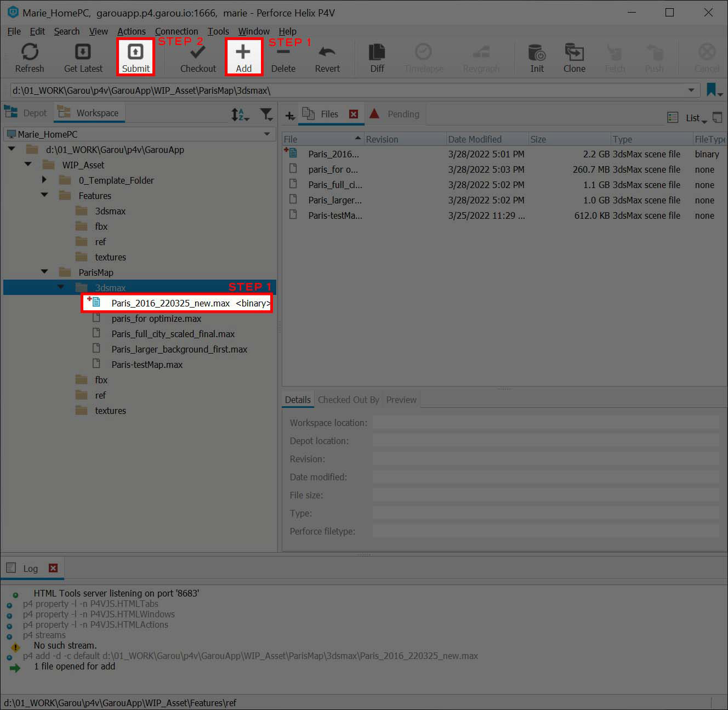728x710 pixels.
Task: Switch to the Preview tab
Action: [401, 400]
